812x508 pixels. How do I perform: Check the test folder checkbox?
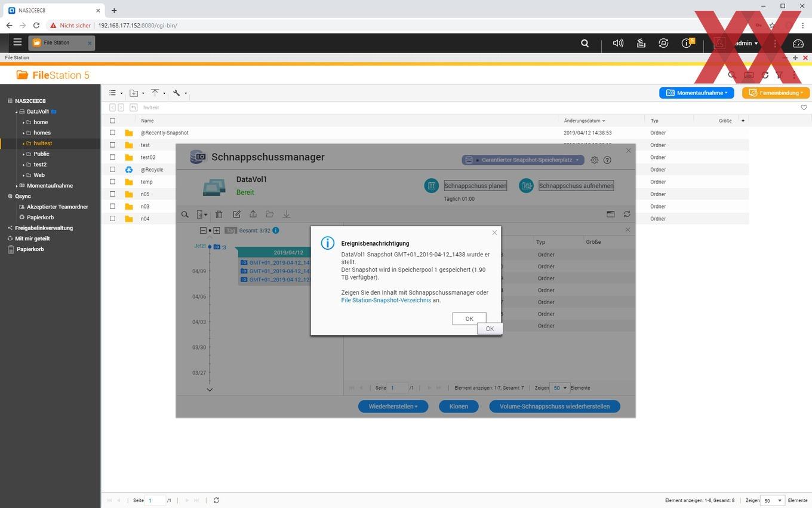click(x=112, y=145)
